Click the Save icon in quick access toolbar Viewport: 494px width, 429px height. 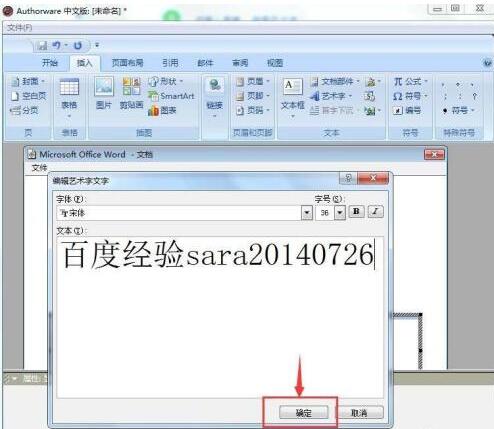tap(42, 45)
